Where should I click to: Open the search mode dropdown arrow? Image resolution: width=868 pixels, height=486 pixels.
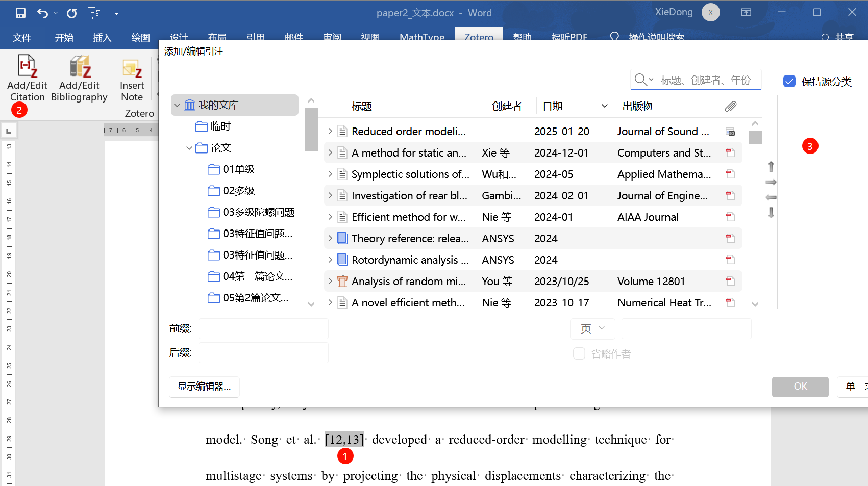(651, 80)
